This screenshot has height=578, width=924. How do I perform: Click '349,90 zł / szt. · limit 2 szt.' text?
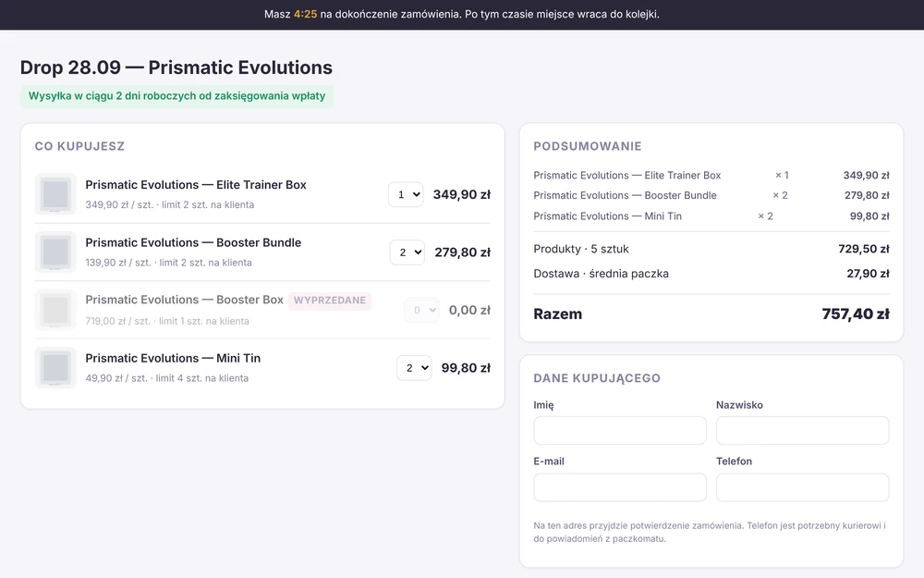(170, 204)
